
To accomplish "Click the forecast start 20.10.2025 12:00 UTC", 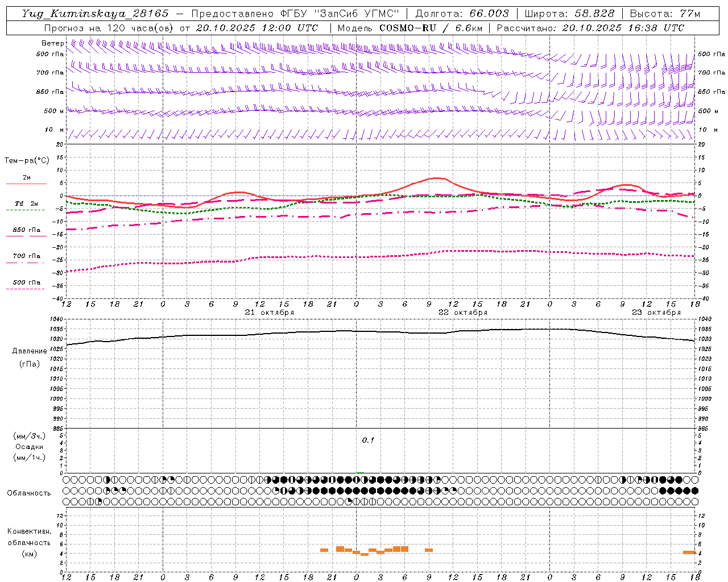I will tap(257, 28).
